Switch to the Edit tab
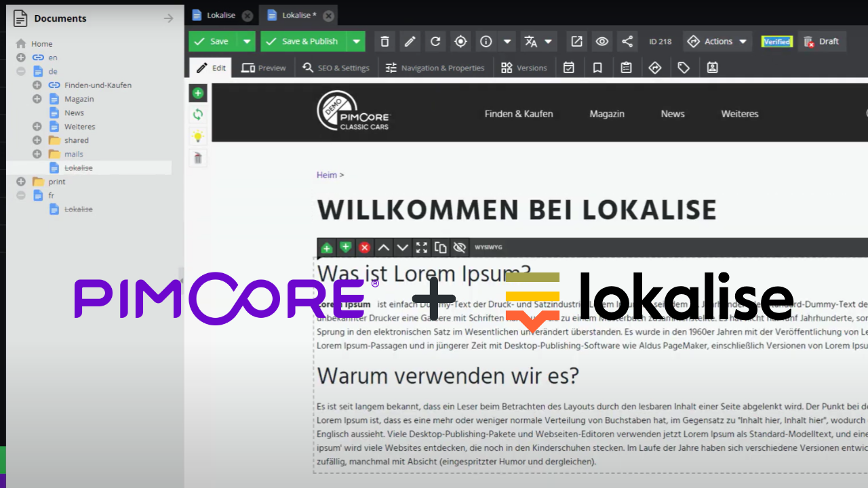The image size is (868, 488). coord(211,68)
